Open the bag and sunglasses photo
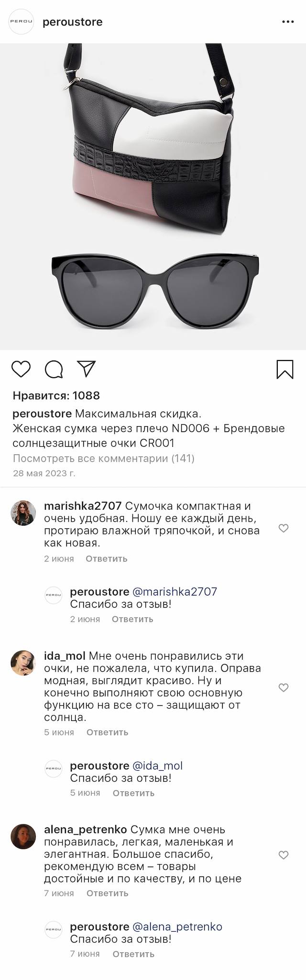 tap(153, 197)
